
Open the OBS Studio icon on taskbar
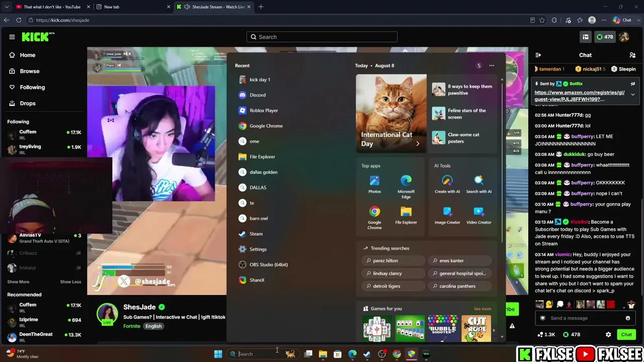pos(382,354)
